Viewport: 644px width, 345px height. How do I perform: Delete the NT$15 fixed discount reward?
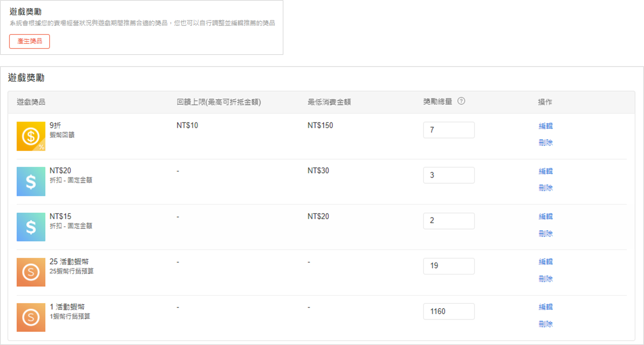coord(545,234)
